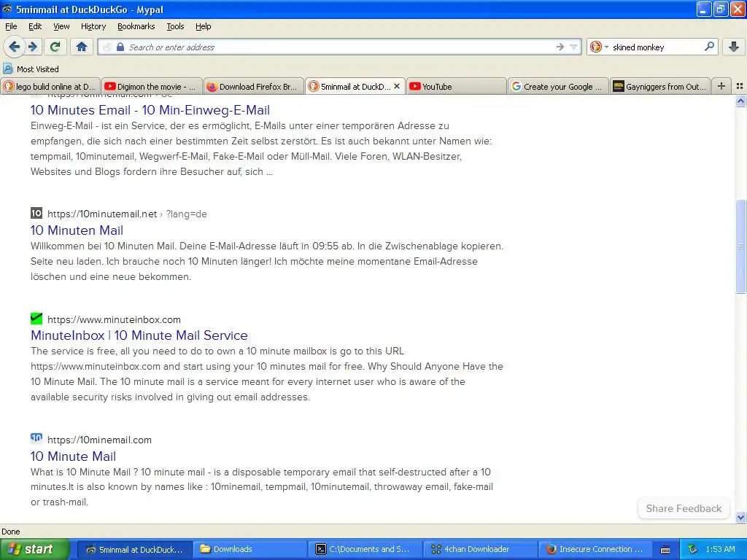
Task: Open the Edit menu
Action: pyautogui.click(x=35, y=26)
